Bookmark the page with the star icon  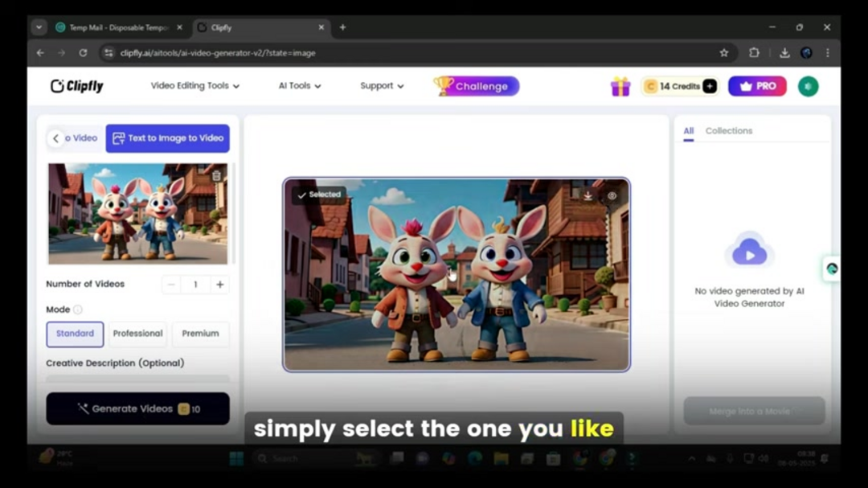tap(724, 52)
